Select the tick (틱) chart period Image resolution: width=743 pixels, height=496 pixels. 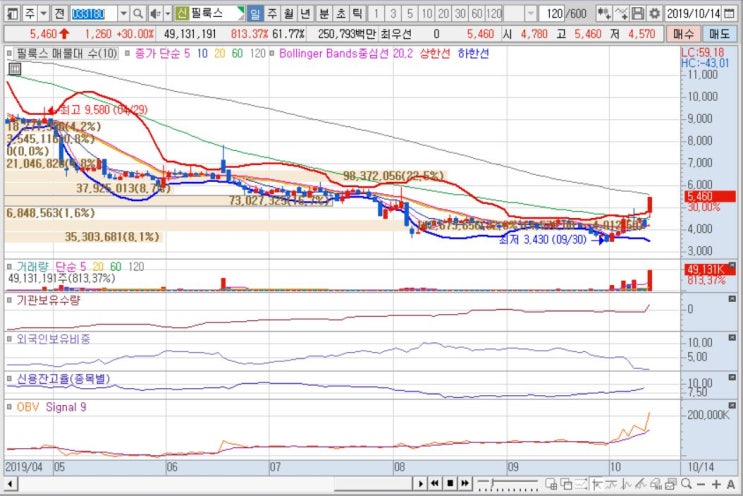358,14
